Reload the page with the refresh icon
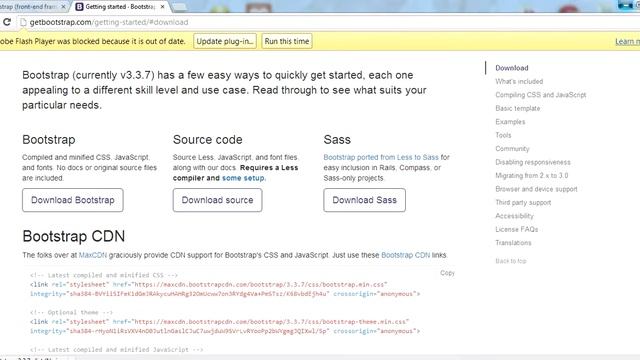Viewport: 640px width, 360px height. (x=7, y=22)
